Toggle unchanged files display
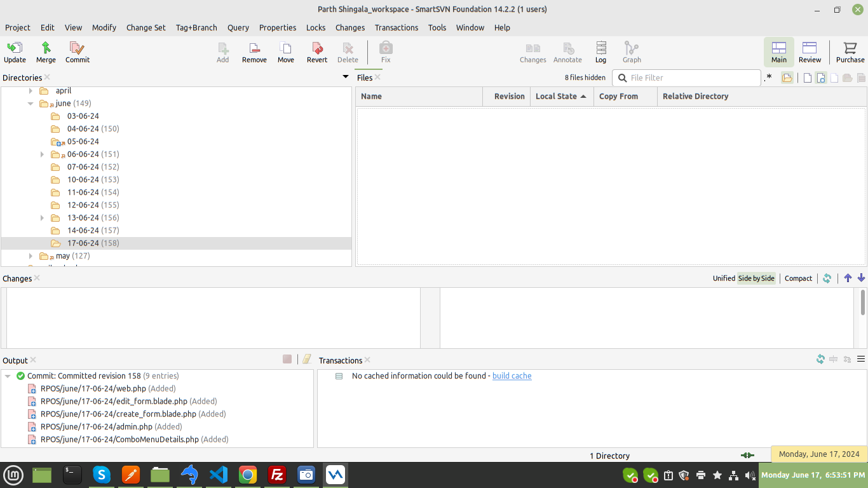Viewport: 868px width, 488px height. 808,78
